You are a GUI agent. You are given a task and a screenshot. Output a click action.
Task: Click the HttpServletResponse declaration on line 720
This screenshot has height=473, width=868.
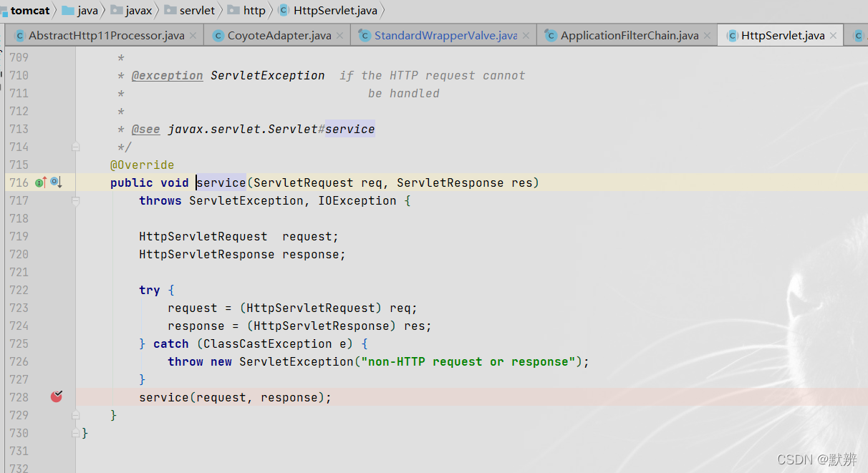click(x=207, y=254)
